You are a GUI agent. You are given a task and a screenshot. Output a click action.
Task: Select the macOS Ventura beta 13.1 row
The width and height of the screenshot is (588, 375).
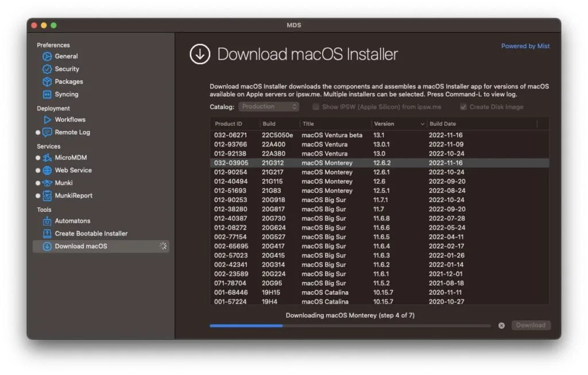click(x=380, y=136)
